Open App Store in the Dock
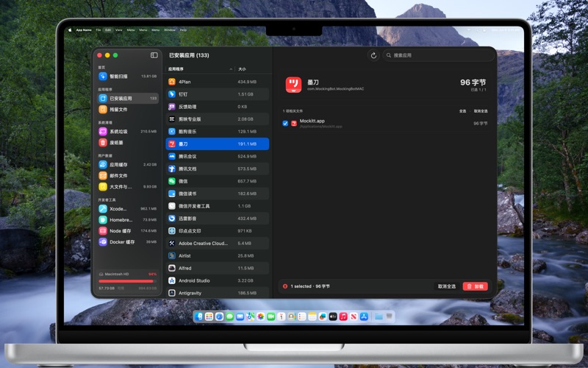Screen dimensions: 588x368 pos(364,316)
